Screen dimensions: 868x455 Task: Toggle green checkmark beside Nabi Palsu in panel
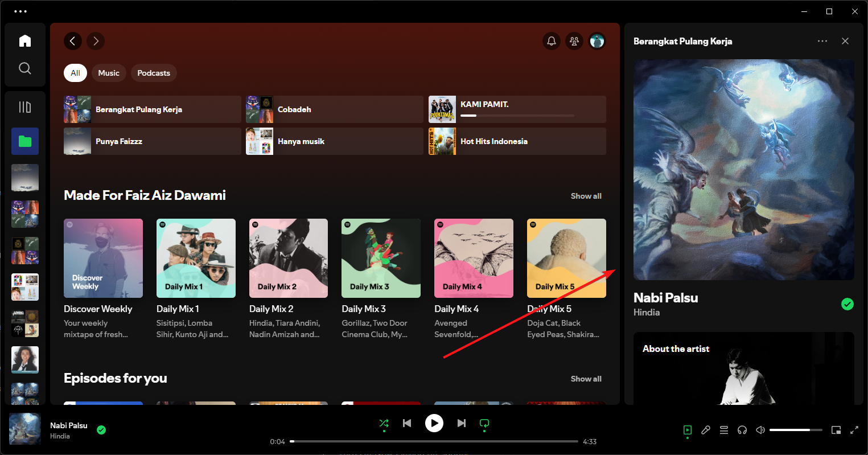point(848,304)
